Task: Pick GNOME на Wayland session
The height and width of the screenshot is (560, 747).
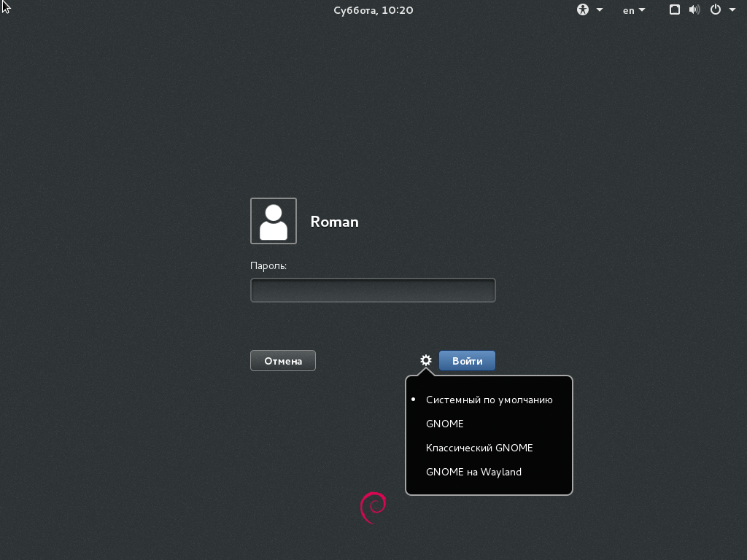Action: point(473,472)
